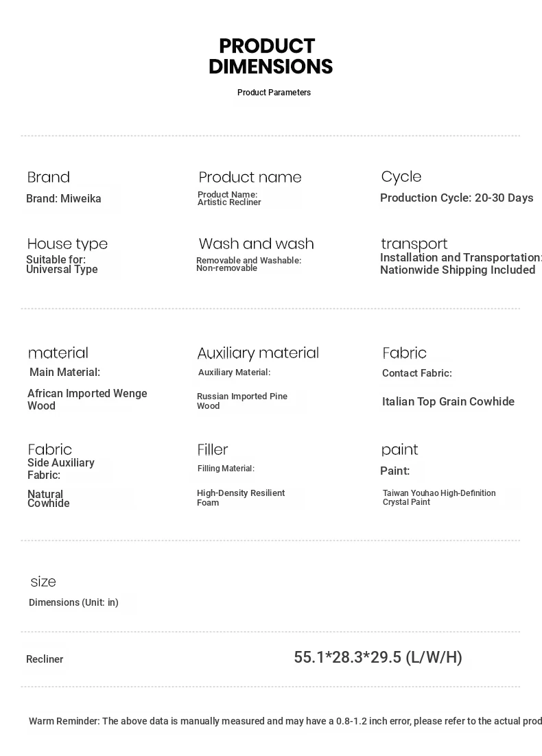Click the Wash and wash heading
The width and height of the screenshot is (542, 756).
256,244
